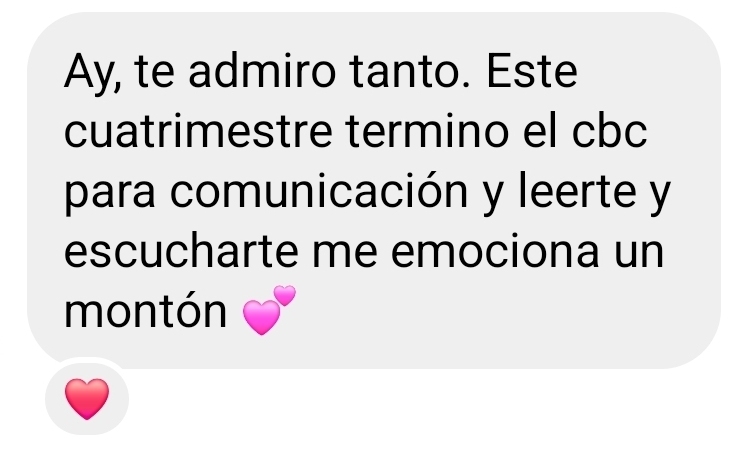Tap the word "comunicación"

point(319,192)
